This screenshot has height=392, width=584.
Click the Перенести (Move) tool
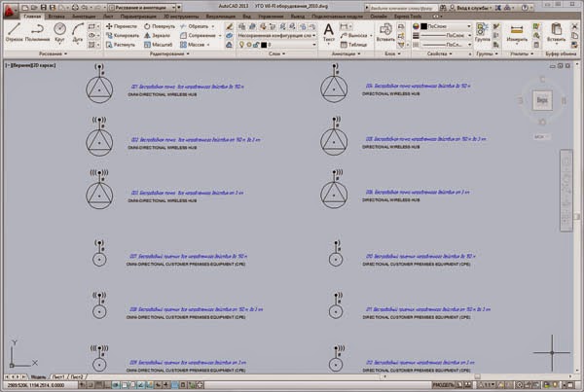pos(122,26)
